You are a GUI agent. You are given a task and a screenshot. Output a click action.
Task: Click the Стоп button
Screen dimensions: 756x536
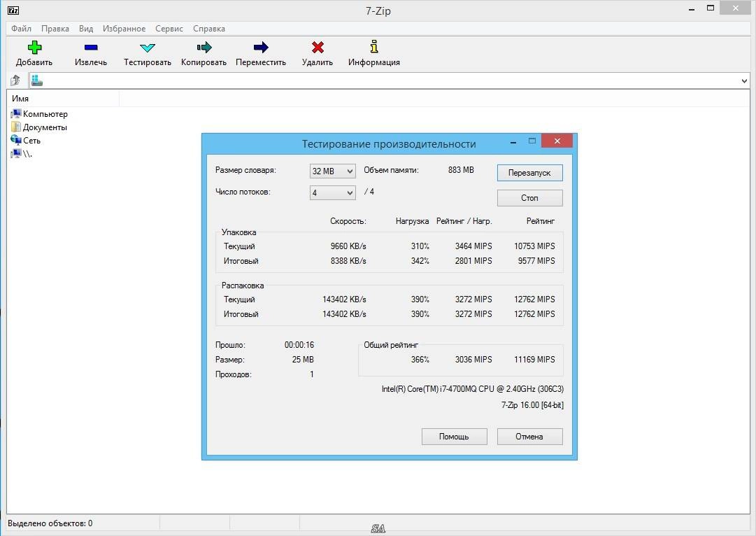pyautogui.click(x=529, y=198)
